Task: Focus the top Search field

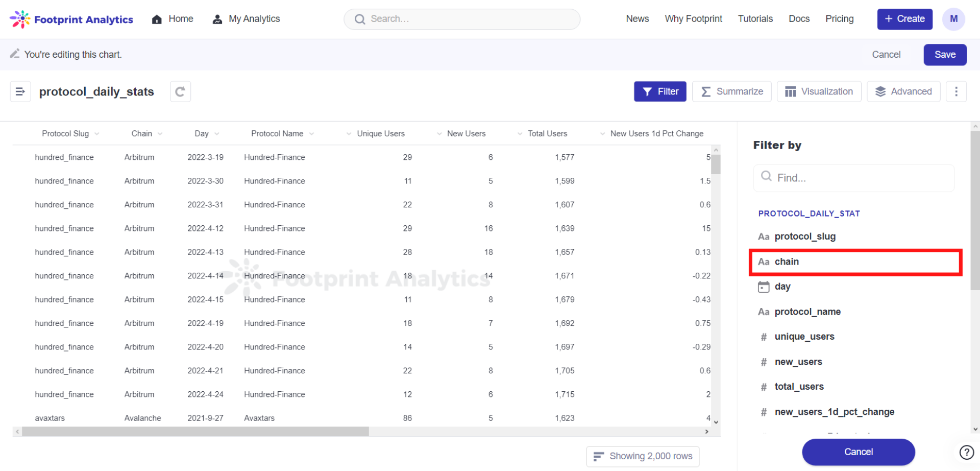Action: (x=462, y=19)
